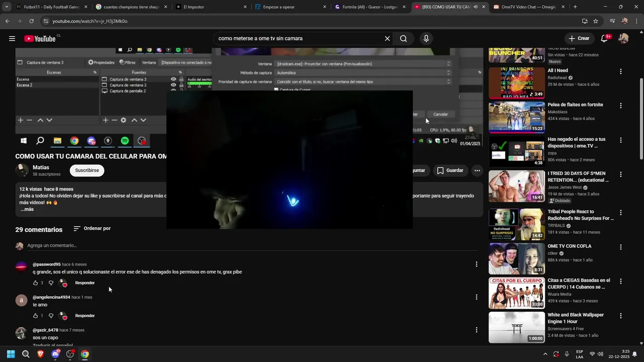Like the @angelencina4934 comment
Viewport: 644px width, 362px height.
point(36,316)
